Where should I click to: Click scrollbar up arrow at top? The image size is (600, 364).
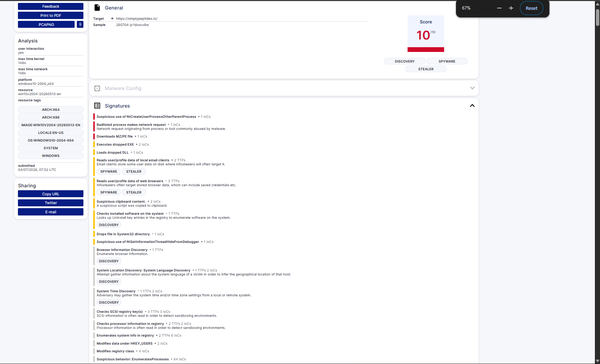point(597,3)
